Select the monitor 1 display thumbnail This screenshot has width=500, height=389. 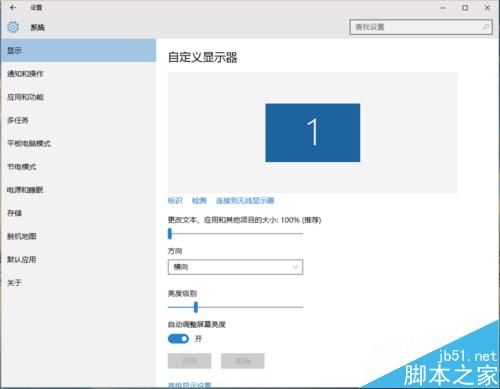[313, 133]
